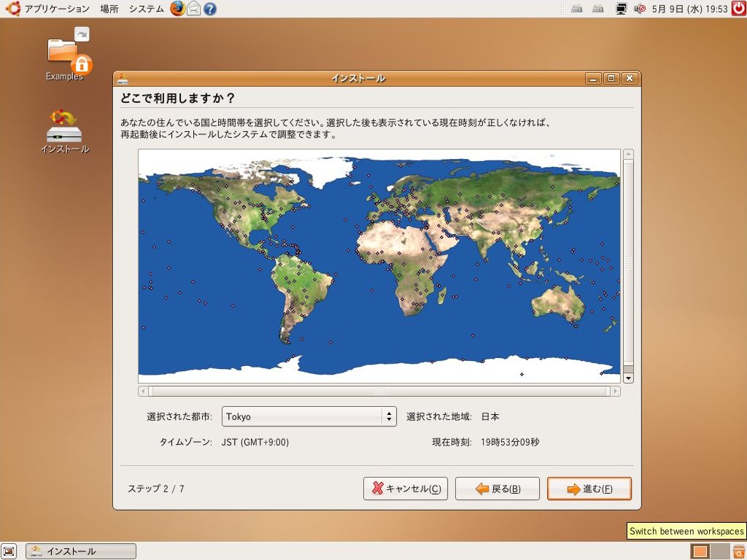The width and height of the screenshot is (747, 560).
Task: Open the Examples folder on desktop
Action: click(x=64, y=55)
